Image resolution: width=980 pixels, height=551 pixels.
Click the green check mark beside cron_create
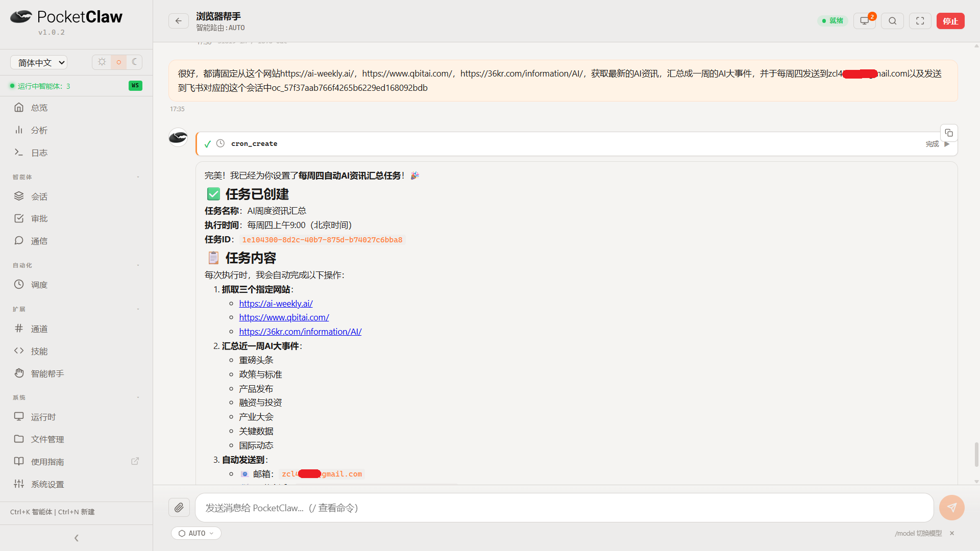208,144
